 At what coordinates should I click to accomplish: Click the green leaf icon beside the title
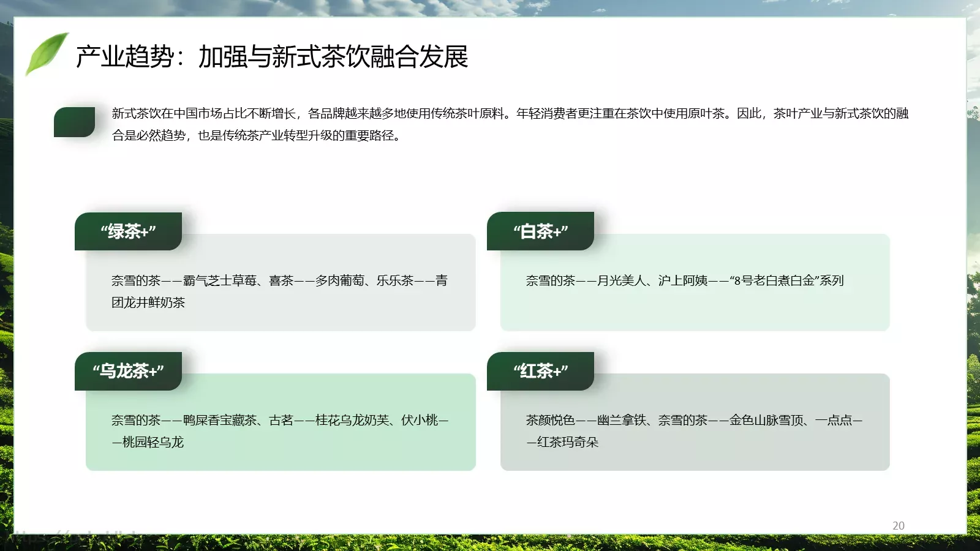(x=47, y=54)
